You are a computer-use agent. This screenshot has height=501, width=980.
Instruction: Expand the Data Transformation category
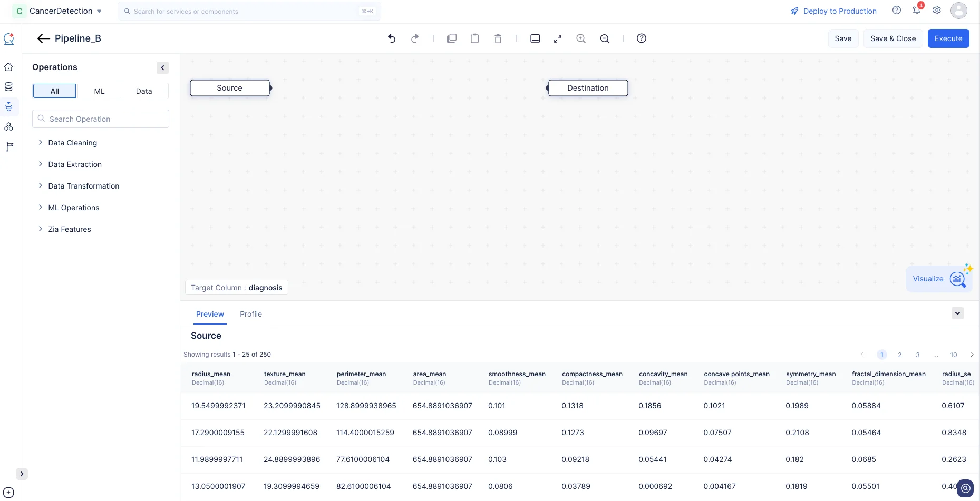point(41,186)
